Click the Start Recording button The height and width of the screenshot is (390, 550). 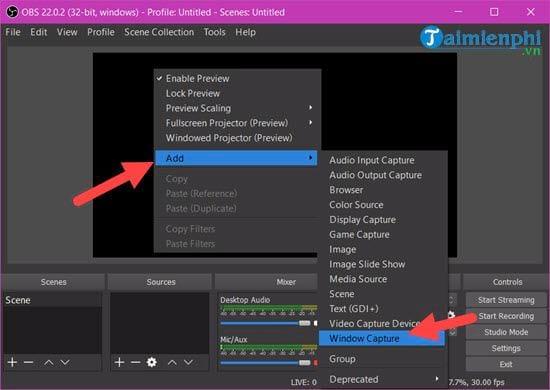(x=506, y=316)
